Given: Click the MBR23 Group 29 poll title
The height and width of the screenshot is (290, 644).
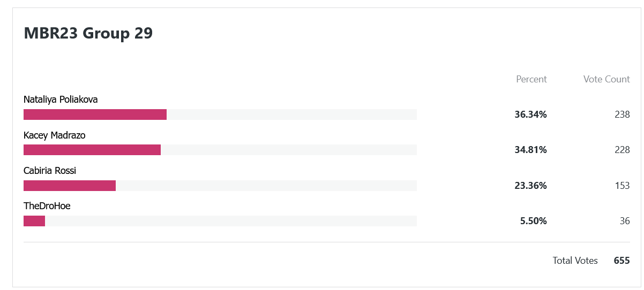Looking at the screenshot, I should pos(88,33).
